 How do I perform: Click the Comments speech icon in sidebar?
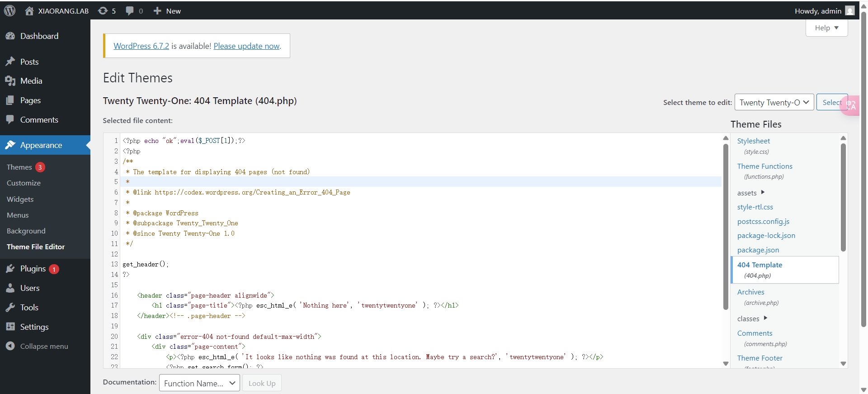pyautogui.click(x=10, y=120)
